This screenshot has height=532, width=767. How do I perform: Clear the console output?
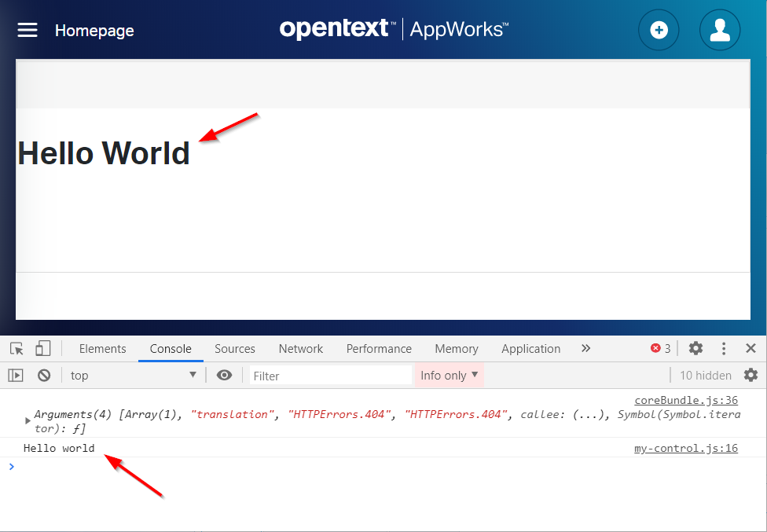[x=44, y=375]
